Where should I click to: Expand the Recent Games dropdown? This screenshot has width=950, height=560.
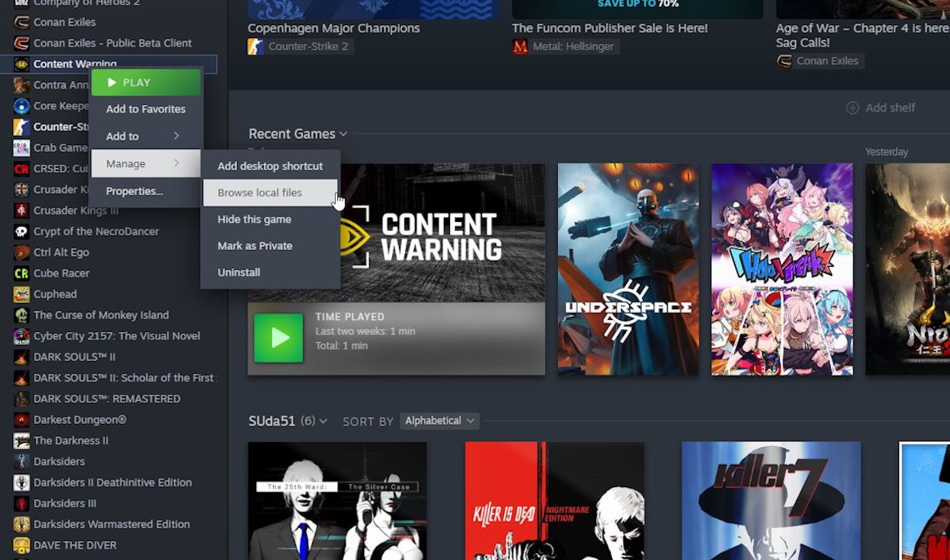coord(344,134)
